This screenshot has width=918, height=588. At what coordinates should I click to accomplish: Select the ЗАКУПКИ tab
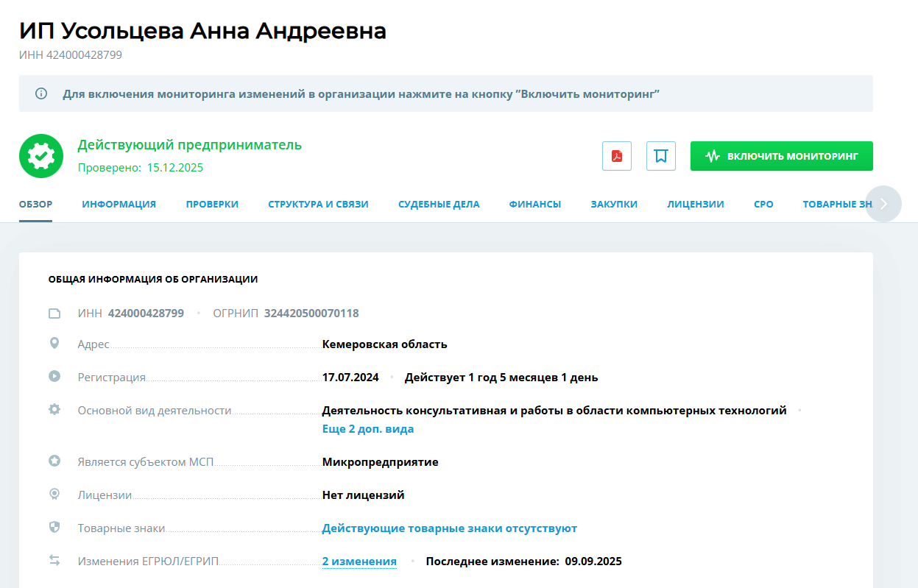[x=614, y=204]
